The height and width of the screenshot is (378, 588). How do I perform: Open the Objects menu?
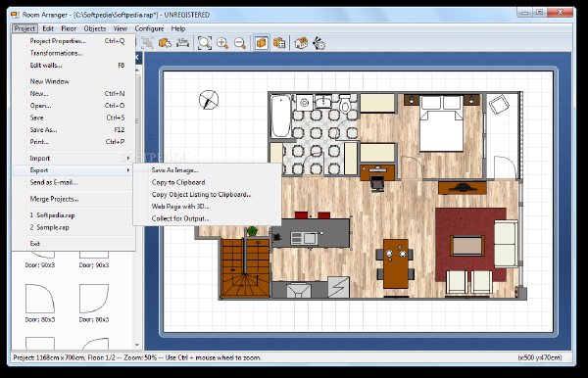click(x=94, y=28)
